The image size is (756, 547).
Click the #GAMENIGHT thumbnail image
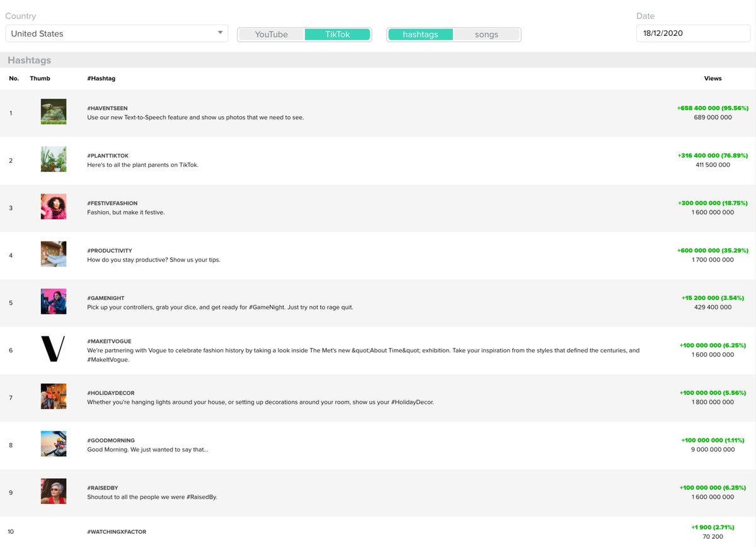(54, 301)
